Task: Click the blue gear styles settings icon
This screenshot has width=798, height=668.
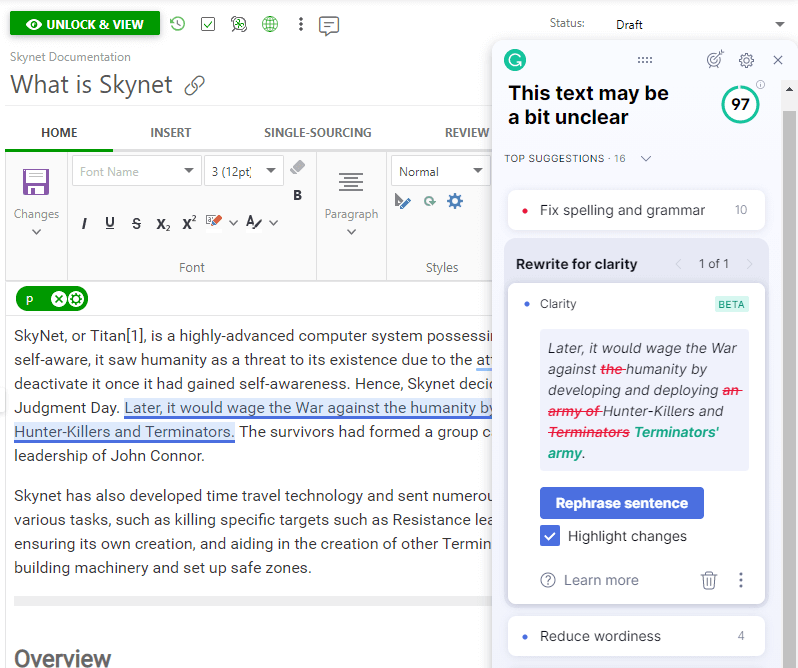Action: (x=454, y=201)
